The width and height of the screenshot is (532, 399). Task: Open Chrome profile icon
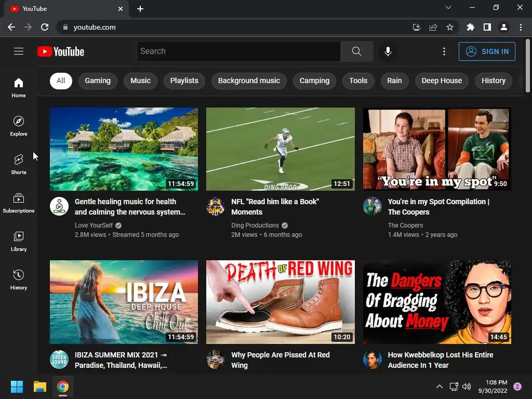click(x=504, y=27)
